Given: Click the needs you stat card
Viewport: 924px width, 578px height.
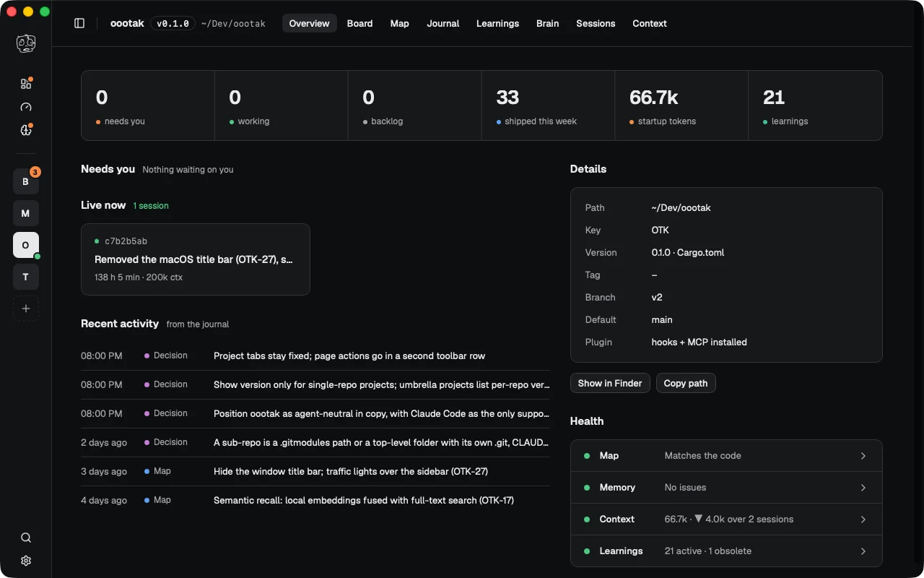Looking at the screenshot, I should 148,105.
